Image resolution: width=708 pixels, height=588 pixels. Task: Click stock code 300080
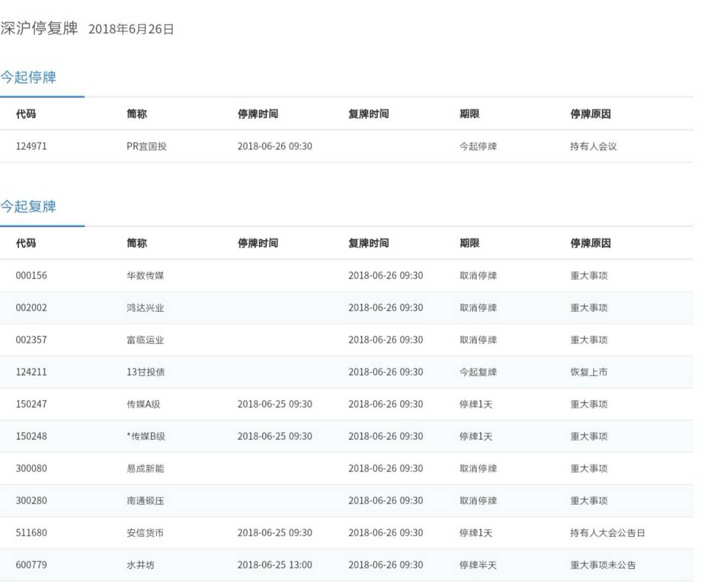point(31,468)
